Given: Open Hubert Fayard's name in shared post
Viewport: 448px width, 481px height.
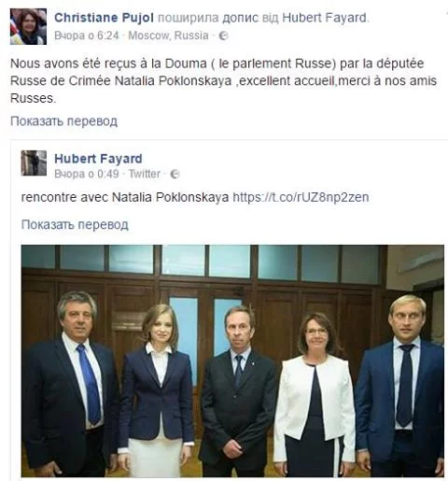Looking at the screenshot, I should tap(98, 159).
